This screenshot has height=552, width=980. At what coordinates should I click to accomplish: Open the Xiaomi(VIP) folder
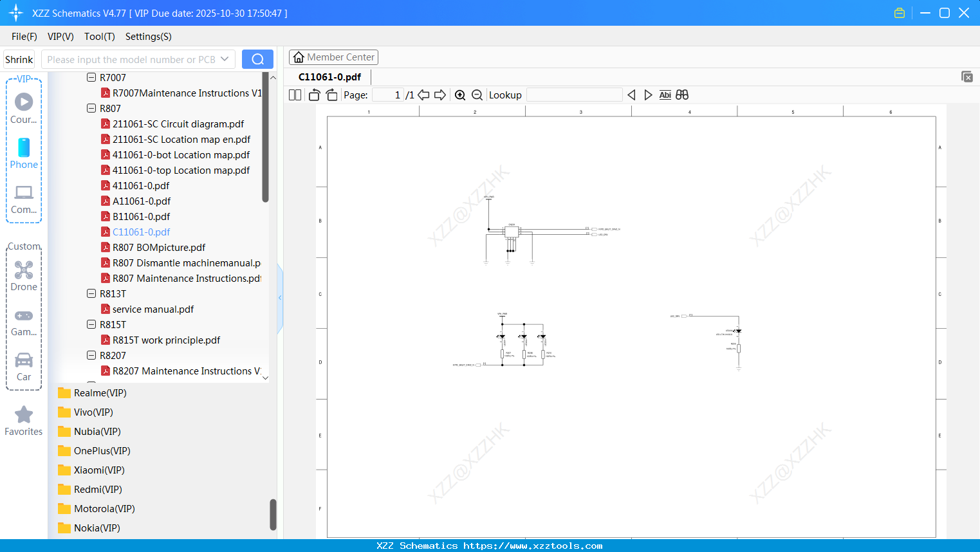[99, 470]
